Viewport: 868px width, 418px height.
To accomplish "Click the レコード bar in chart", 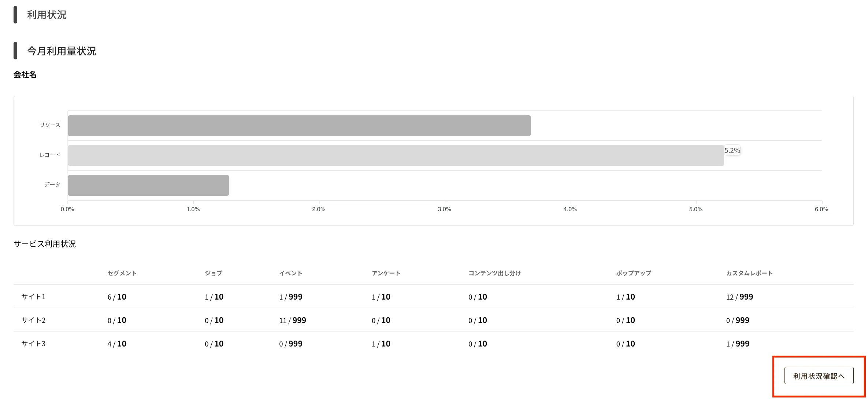I will (x=396, y=155).
